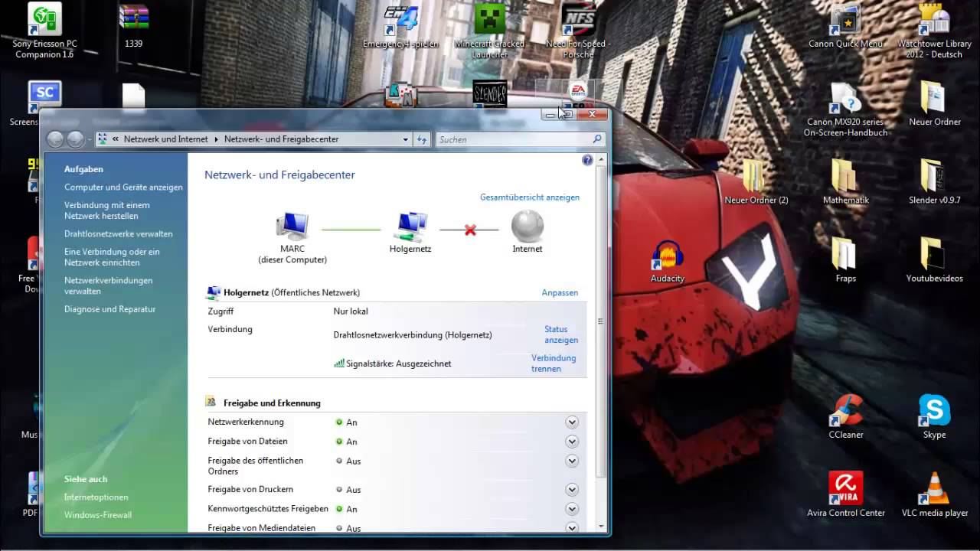Select the Neuer Ordner folder icon
This screenshot has width=980, height=551.
(934, 104)
